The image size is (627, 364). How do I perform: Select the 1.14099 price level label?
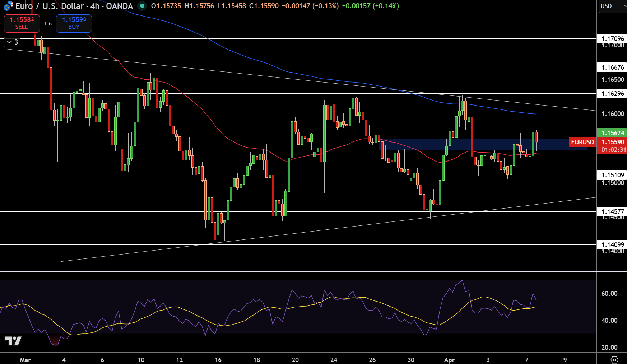612,244
